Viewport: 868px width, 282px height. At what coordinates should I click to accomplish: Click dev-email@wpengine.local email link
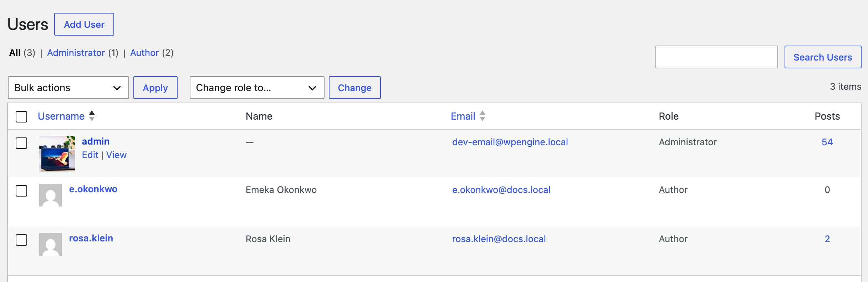[x=510, y=142]
